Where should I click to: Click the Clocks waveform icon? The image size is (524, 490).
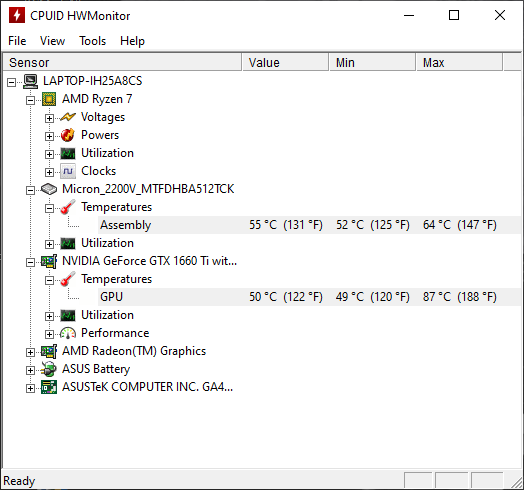68,171
